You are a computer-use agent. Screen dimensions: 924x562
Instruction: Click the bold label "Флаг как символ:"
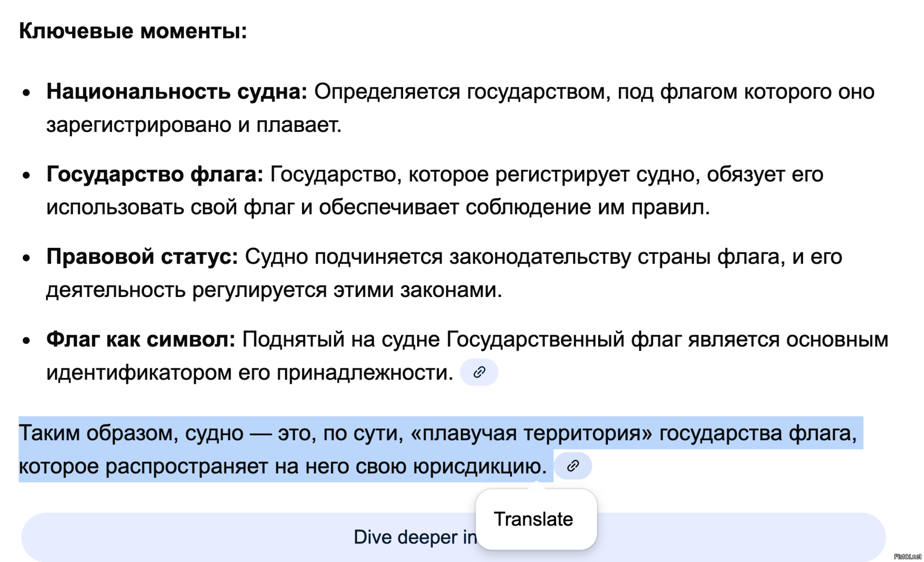tap(140, 339)
